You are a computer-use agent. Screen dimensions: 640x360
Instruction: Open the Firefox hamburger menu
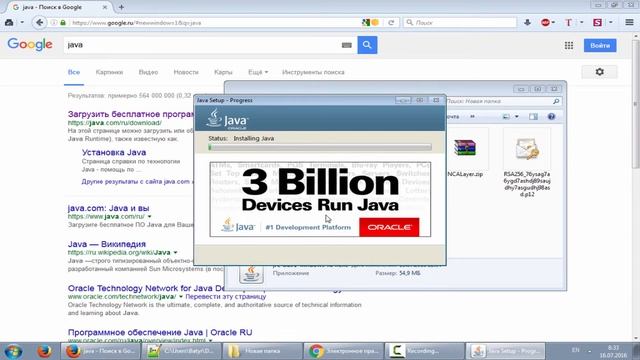point(629,22)
